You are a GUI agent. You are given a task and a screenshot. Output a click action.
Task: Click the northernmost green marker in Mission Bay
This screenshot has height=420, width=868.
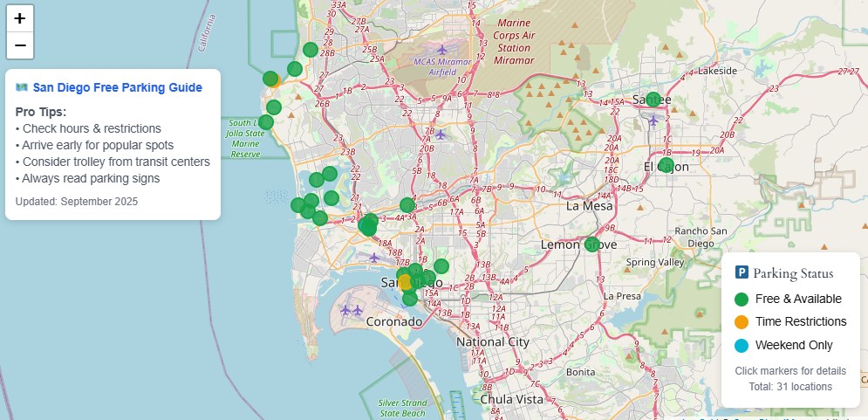pyautogui.click(x=330, y=174)
